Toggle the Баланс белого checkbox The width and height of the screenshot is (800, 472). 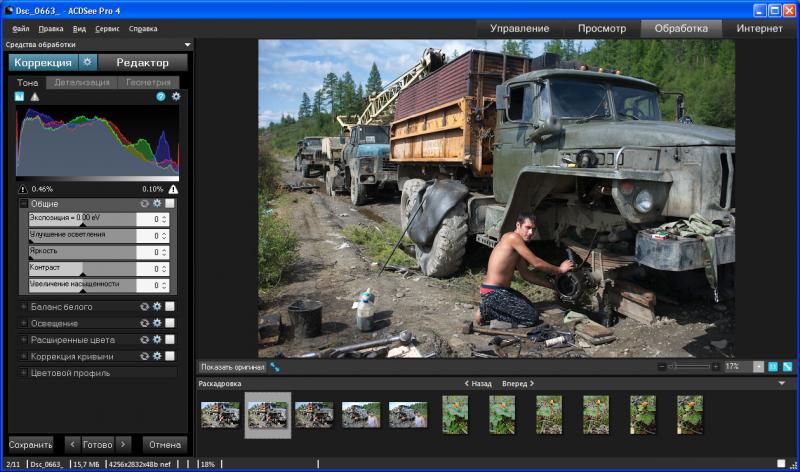click(170, 307)
